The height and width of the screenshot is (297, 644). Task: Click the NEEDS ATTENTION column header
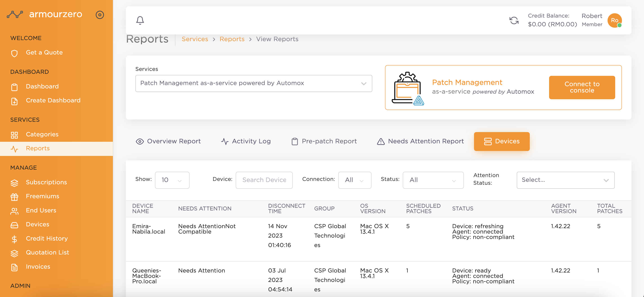click(x=205, y=208)
